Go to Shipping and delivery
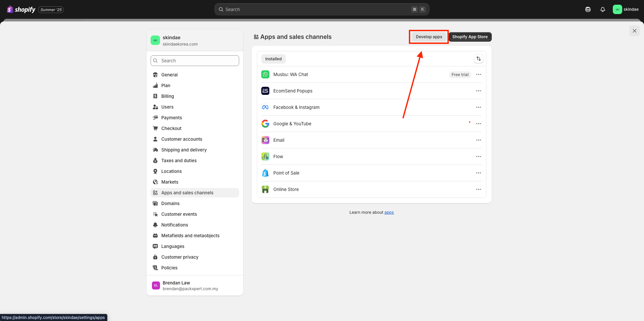644x321 pixels. pos(195,150)
